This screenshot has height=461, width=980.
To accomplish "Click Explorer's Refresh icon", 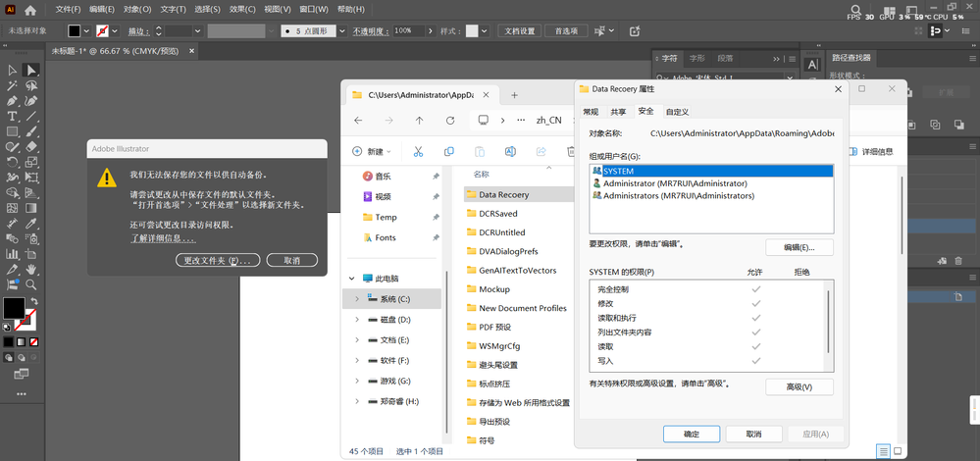I will (x=450, y=121).
